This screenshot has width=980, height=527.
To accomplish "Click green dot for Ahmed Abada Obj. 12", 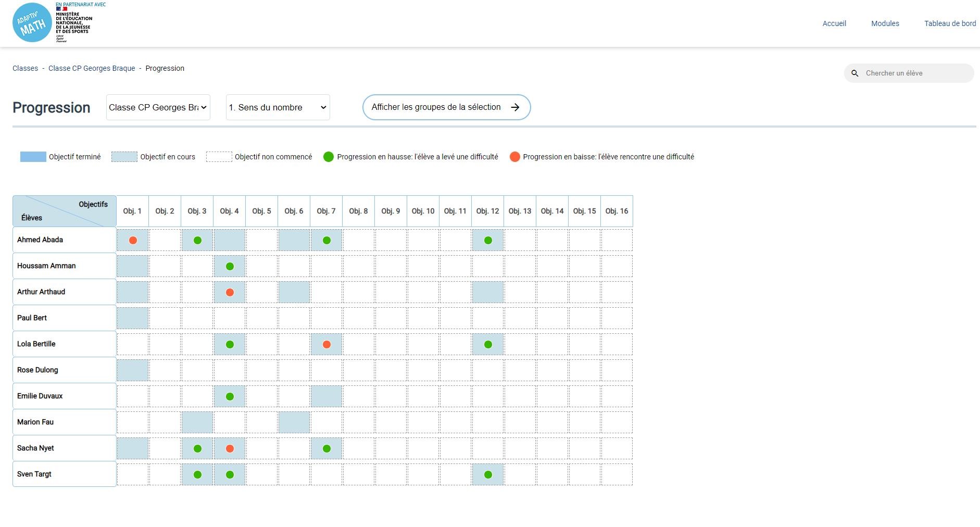I will pyautogui.click(x=488, y=240).
